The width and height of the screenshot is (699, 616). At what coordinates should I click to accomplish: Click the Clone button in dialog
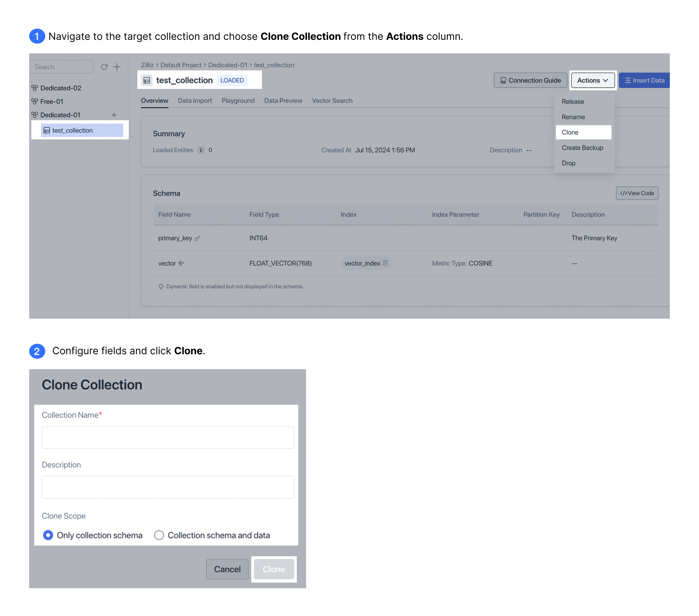coord(274,569)
